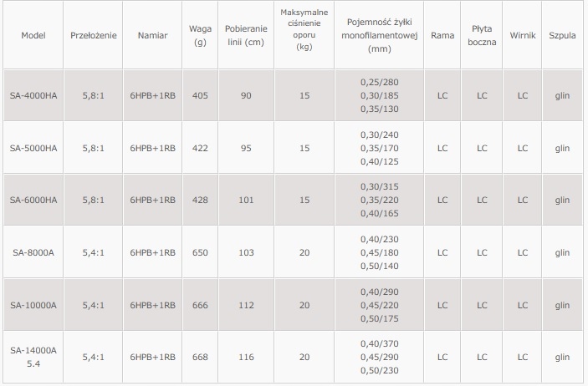Click the Płyta boczna column header
The image size is (588, 386).
click(482, 36)
